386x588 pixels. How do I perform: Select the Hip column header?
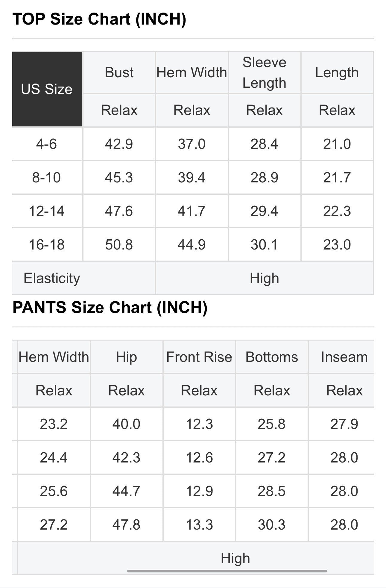point(127,357)
